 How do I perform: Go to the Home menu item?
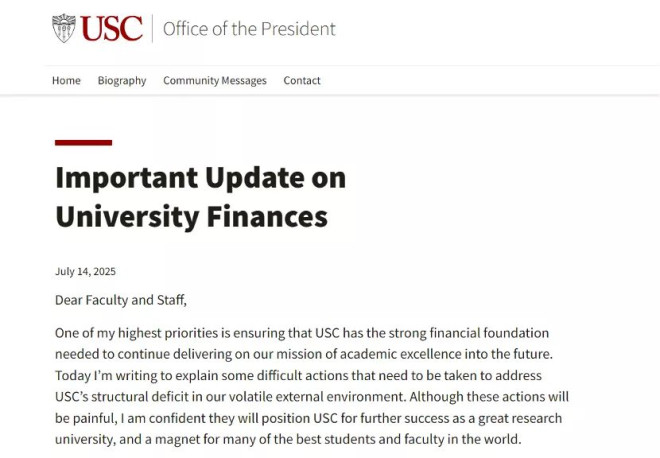[x=66, y=80]
